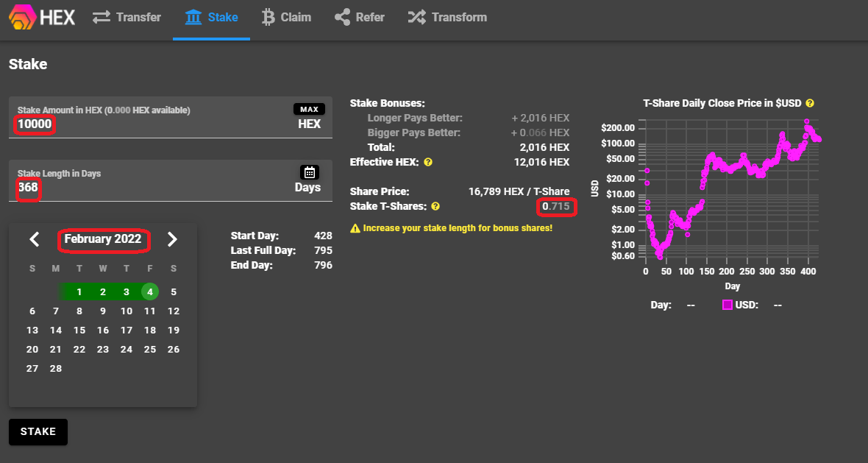Pick February 27 in calendar
This screenshot has width=868, height=463.
click(32, 369)
